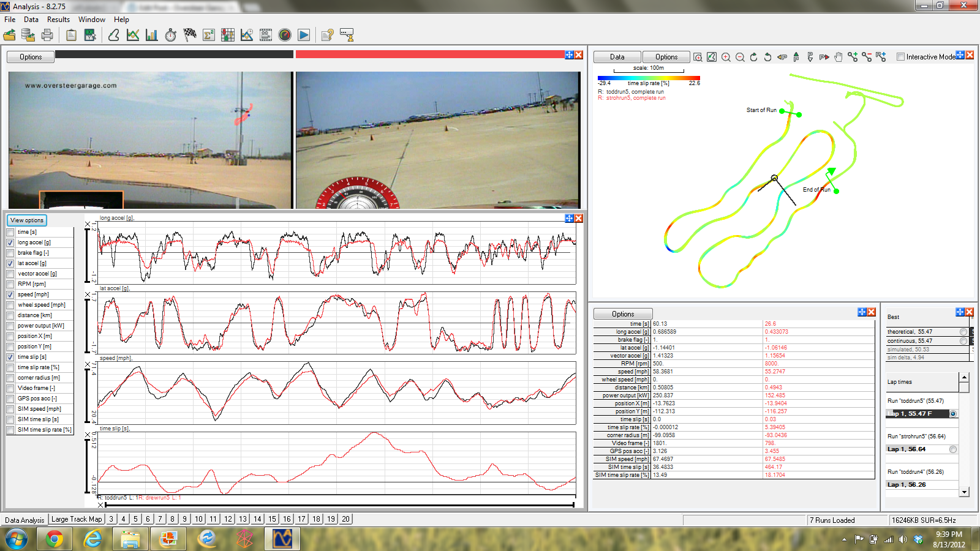This screenshot has height=551, width=980.
Task: Uncheck the speed [mph] channel
Action: click(x=10, y=294)
